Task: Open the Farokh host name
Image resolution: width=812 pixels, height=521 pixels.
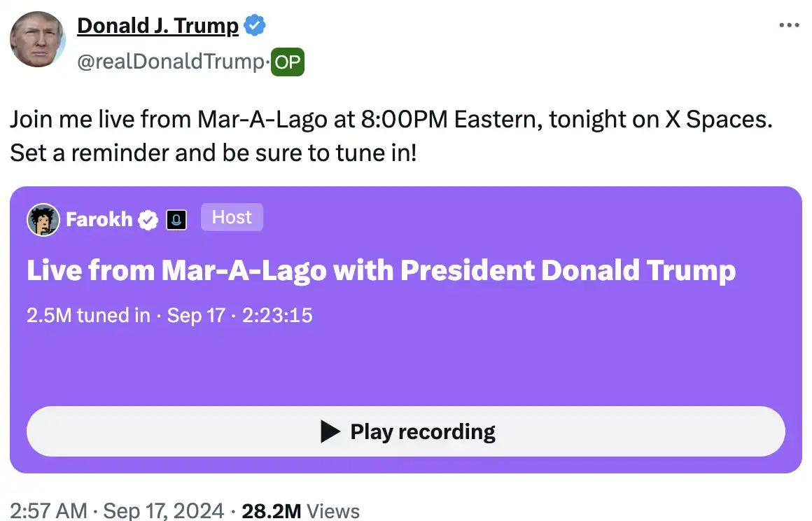Action: (99, 220)
